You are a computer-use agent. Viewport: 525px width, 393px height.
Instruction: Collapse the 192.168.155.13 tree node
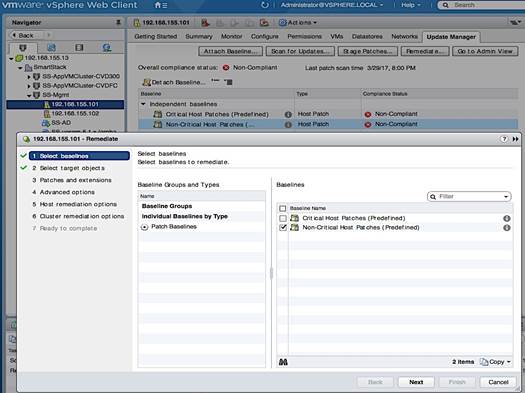tap(11, 58)
